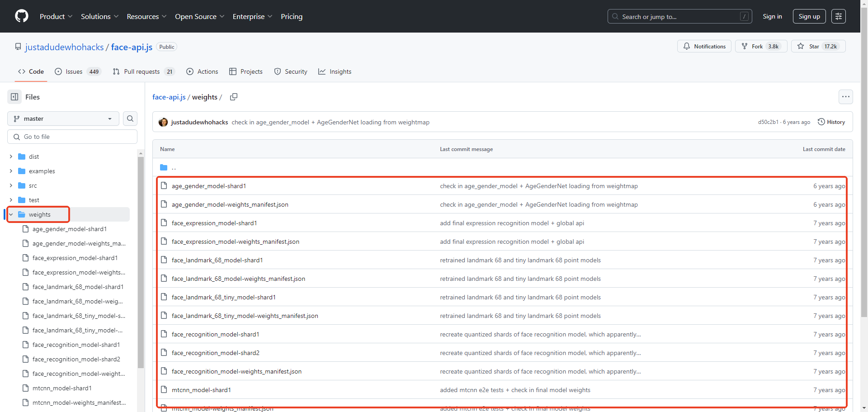This screenshot has height=412, width=868.
Task: Open the face-api.js repository title link
Action: point(132,47)
